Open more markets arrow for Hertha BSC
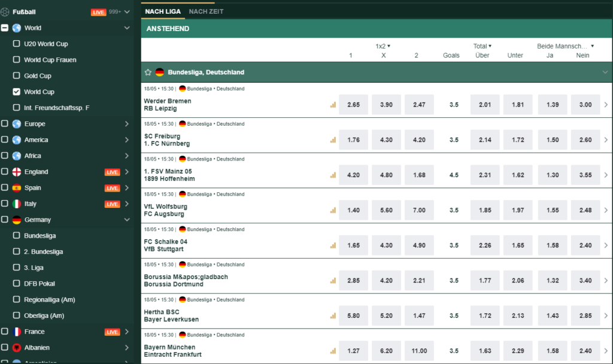Image resolution: width=613 pixels, height=364 pixels. click(x=606, y=316)
